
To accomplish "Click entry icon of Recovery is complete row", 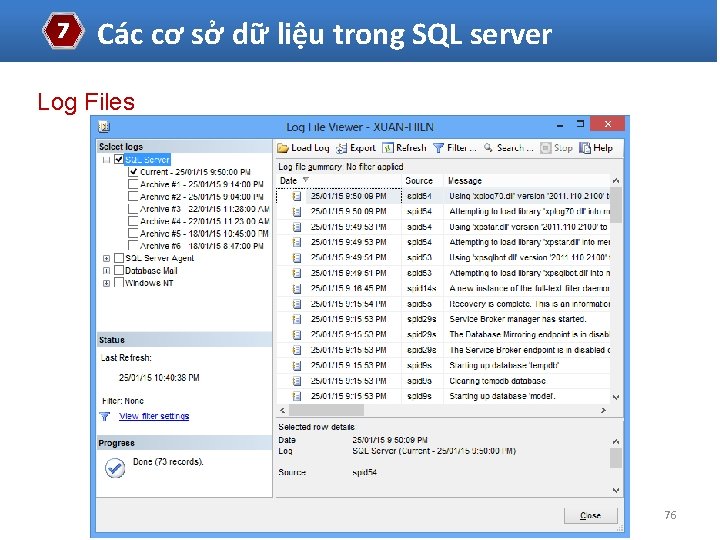I will point(297,304).
